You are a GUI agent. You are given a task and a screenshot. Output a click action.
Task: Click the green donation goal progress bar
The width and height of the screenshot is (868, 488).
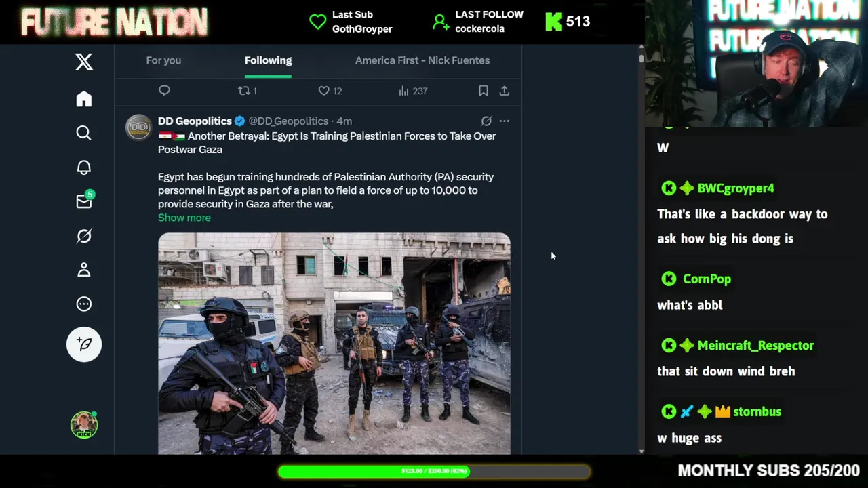(x=434, y=471)
